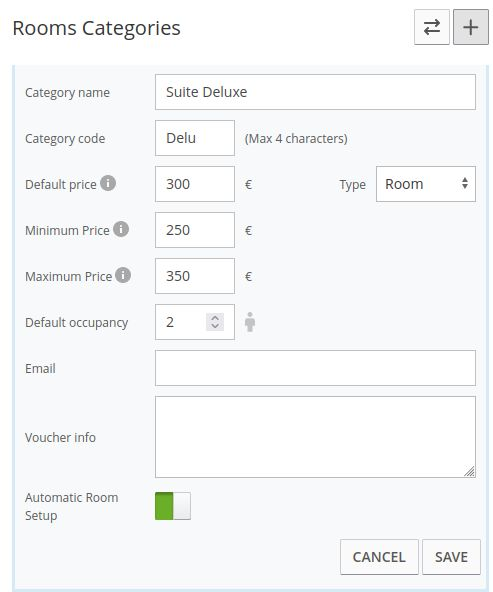Show info for Maximum Price
This screenshot has height=592, width=493.
(x=123, y=275)
